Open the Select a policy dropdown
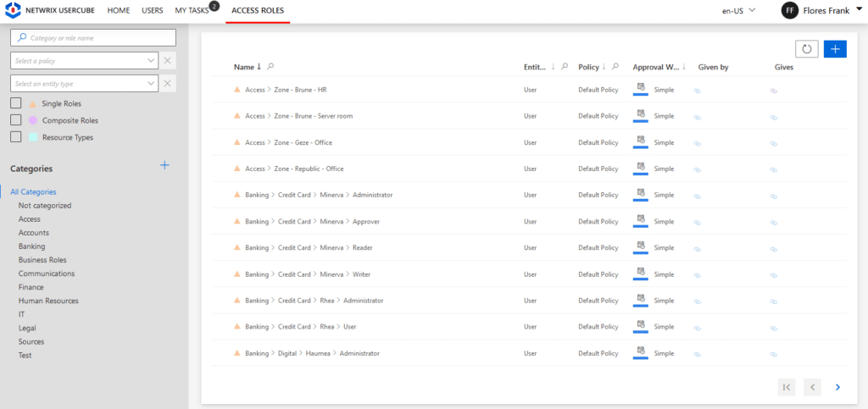 coord(85,61)
